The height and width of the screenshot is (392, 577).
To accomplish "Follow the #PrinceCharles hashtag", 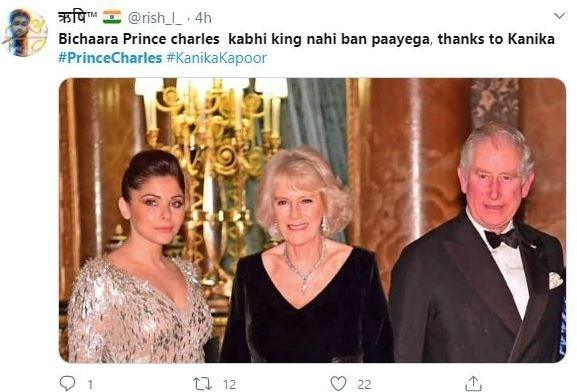I will 110,58.
